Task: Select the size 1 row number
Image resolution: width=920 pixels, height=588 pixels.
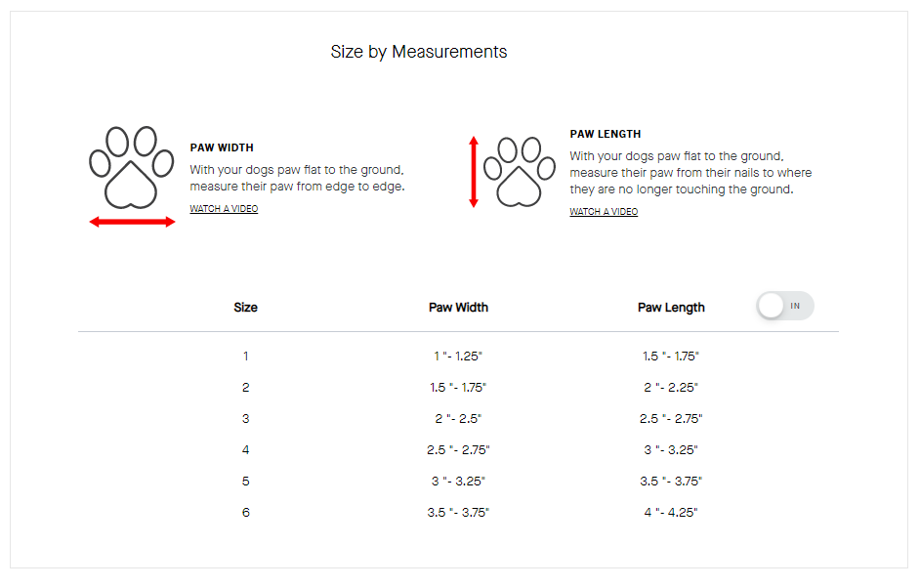Action: tap(245, 357)
